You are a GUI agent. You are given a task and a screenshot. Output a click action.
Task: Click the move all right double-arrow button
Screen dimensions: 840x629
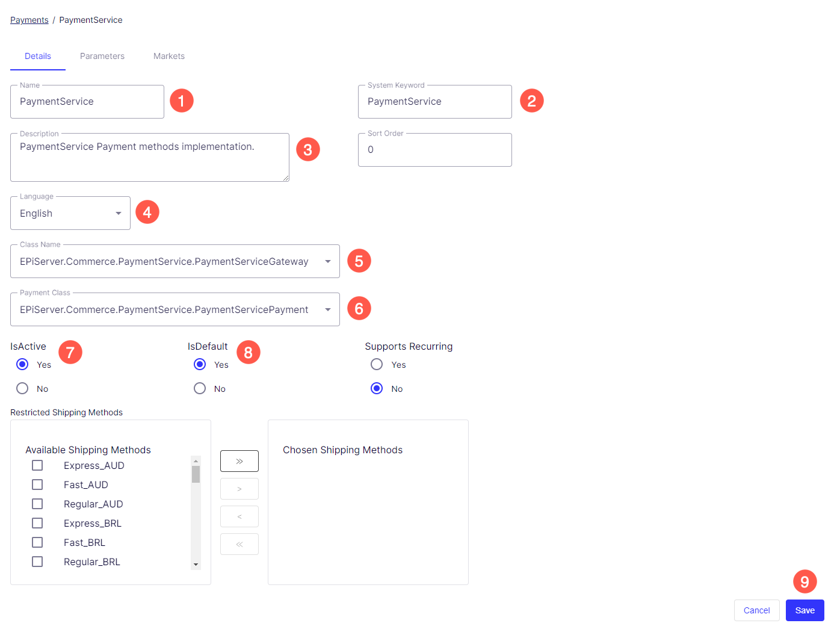(x=239, y=461)
